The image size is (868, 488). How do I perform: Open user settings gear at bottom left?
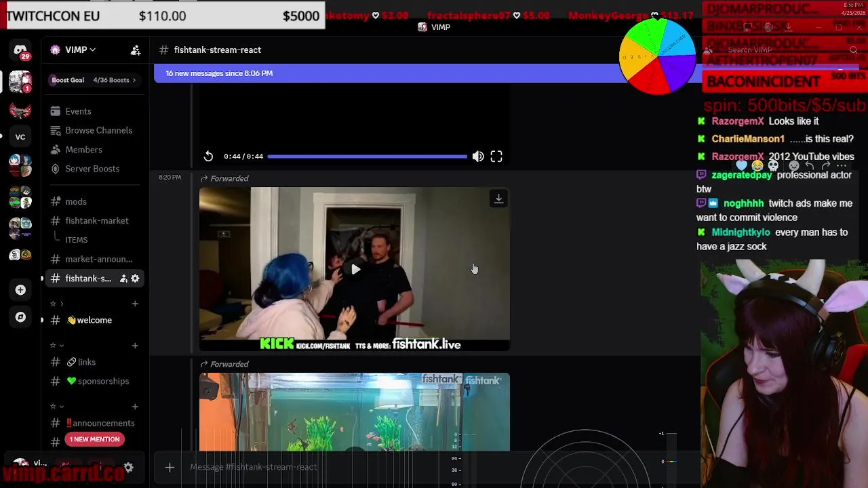click(128, 467)
